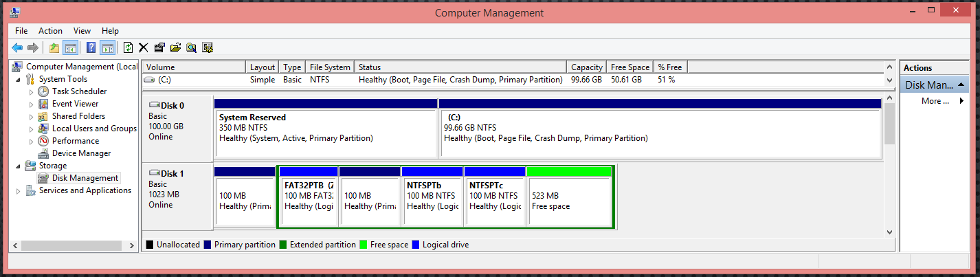This screenshot has height=277, width=980.
Task: Open the Help menu
Action: coord(110,31)
